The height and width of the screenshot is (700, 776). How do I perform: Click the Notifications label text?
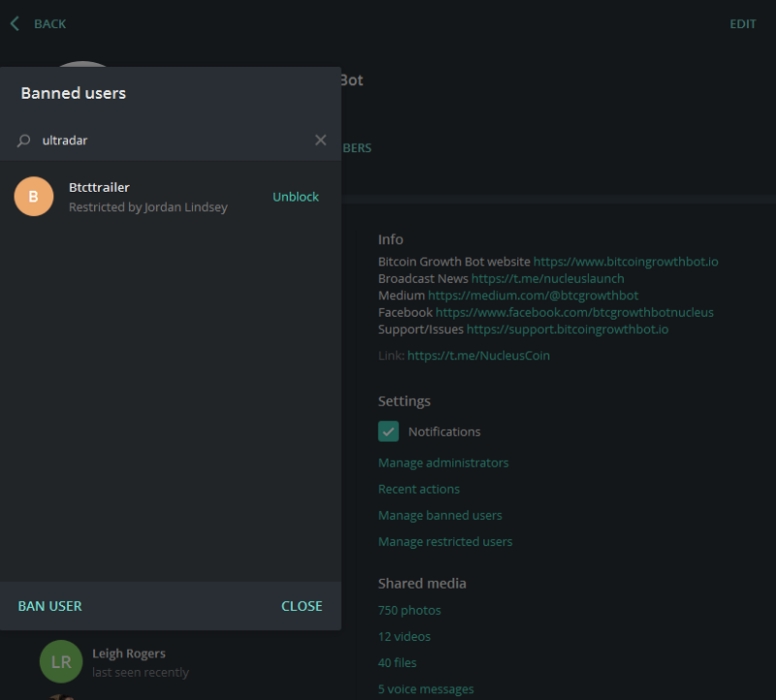tap(444, 431)
